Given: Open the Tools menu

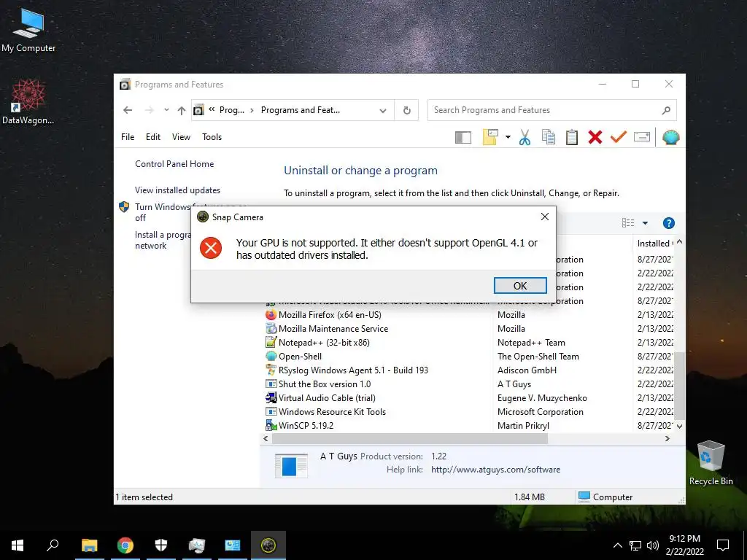Looking at the screenshot, I should [x=212, y=137].
